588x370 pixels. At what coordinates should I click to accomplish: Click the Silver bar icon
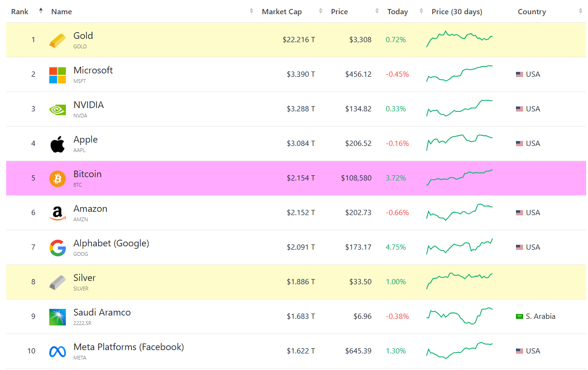click(x=57, y=282)
